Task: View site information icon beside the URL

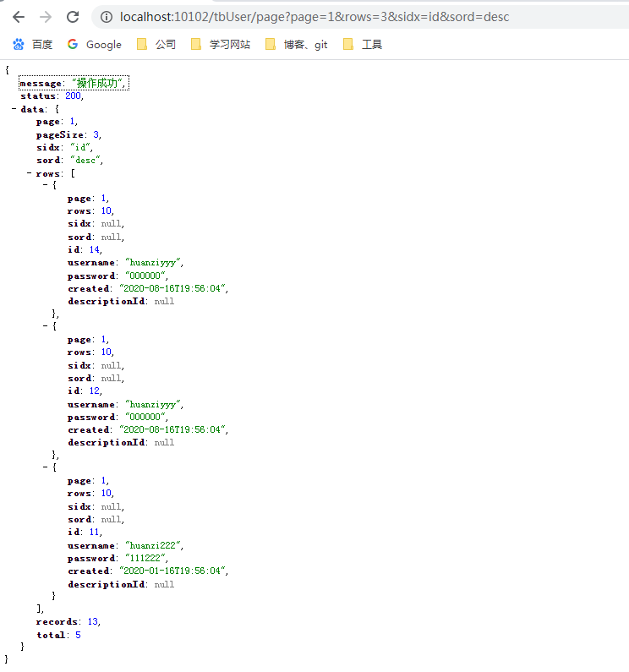Action: 106,17
